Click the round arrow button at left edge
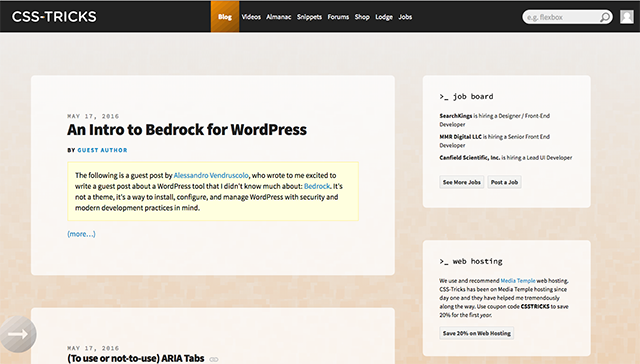This screenshot has width=640, height=364. [18, 334]
